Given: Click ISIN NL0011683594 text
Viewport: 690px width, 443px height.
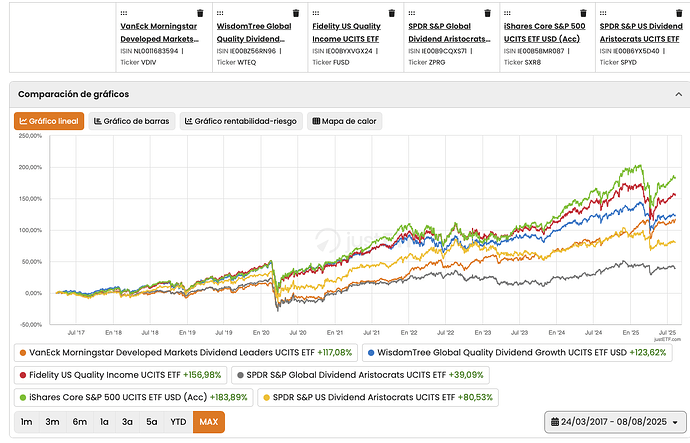Looking at the screenshot, I should (x=149, y=51).
